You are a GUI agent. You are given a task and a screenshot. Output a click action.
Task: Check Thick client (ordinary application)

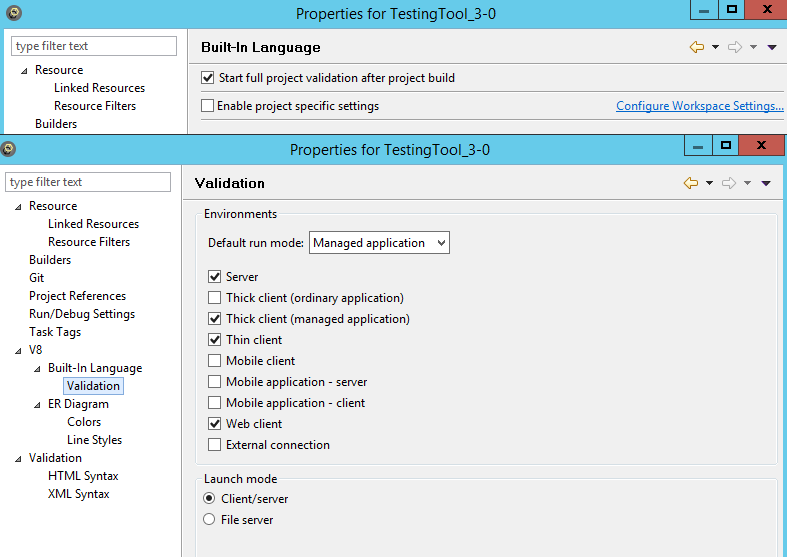[214, 298]
